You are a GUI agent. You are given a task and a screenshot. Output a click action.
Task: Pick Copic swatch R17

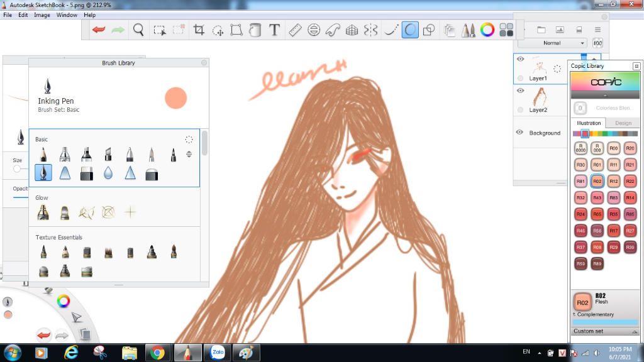tap(614, 231)
